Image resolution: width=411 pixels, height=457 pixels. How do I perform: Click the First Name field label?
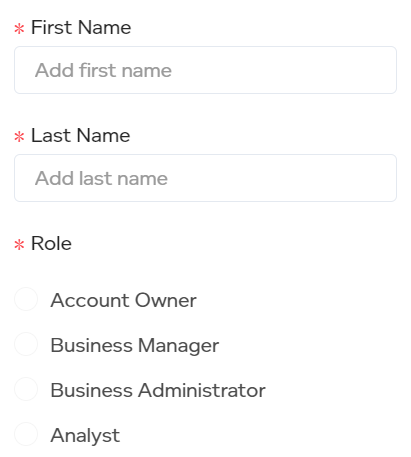point(81,27)
